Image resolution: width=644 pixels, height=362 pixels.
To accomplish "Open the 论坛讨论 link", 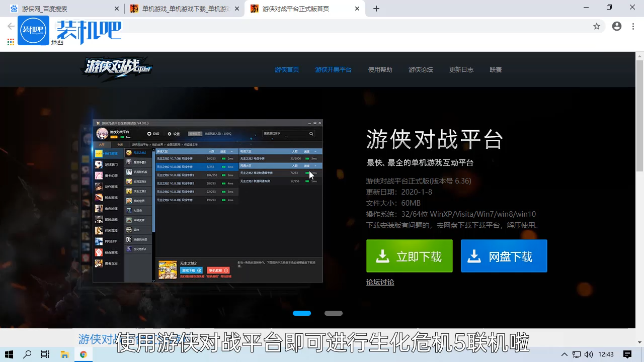I will click(x=380, y=282).
